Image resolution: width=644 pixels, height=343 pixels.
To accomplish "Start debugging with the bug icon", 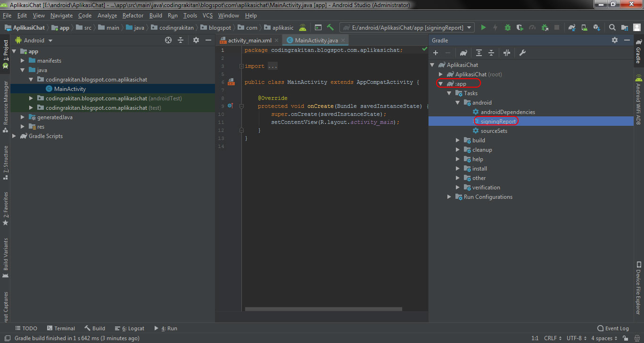I will coord(508,28).
